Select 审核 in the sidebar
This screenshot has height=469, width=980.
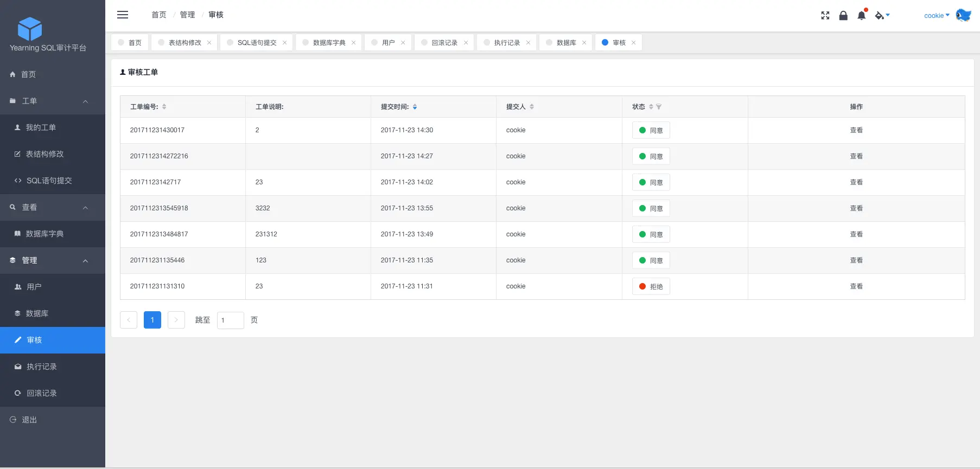[53, 340]
